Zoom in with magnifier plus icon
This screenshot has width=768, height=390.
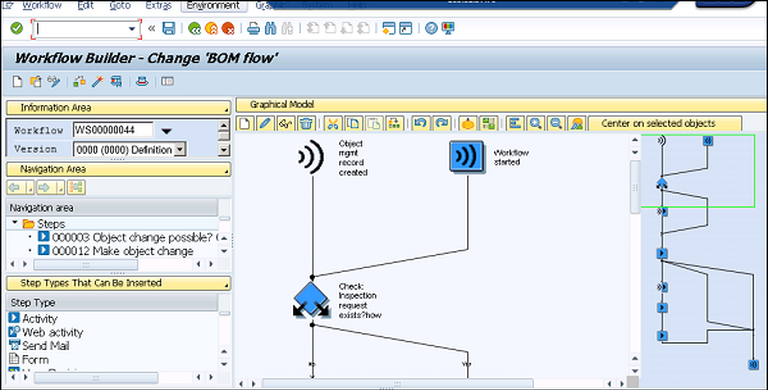pos(535,123)
